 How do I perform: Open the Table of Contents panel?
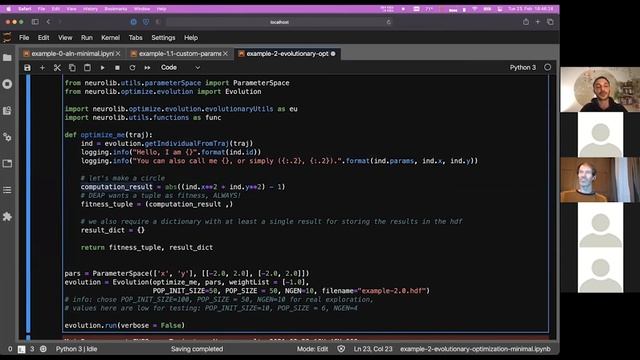[x=7, y=190]
